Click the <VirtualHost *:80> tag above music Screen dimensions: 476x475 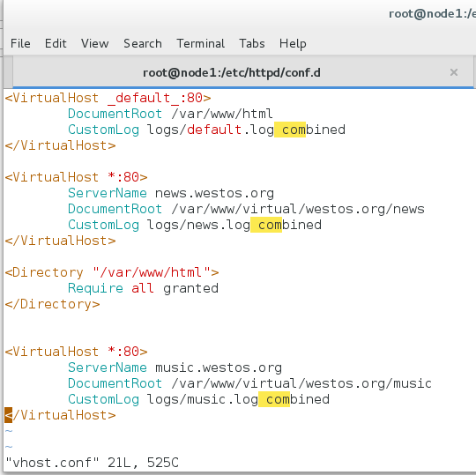(x=76, y=352)
